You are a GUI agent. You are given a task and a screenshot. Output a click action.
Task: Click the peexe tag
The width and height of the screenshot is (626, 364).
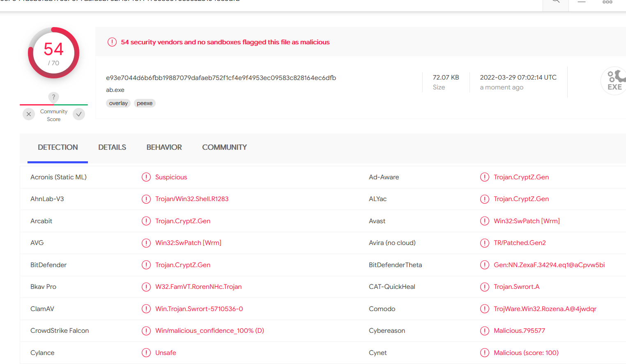(x=145, y=103)
